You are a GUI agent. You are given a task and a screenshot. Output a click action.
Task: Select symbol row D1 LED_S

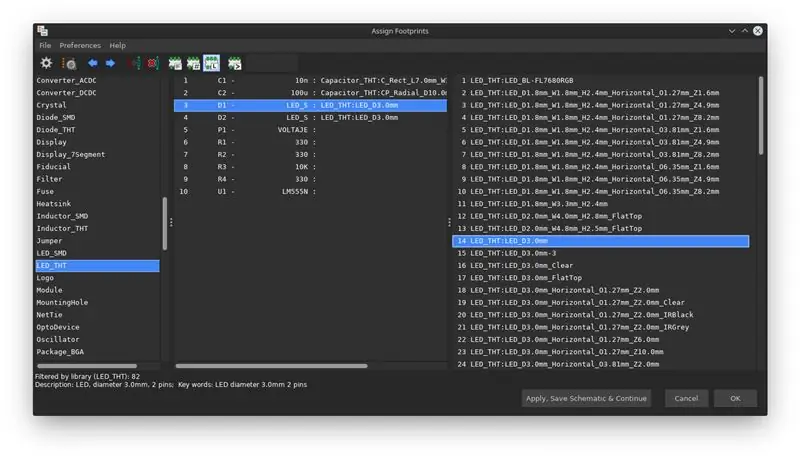point(310,105)
